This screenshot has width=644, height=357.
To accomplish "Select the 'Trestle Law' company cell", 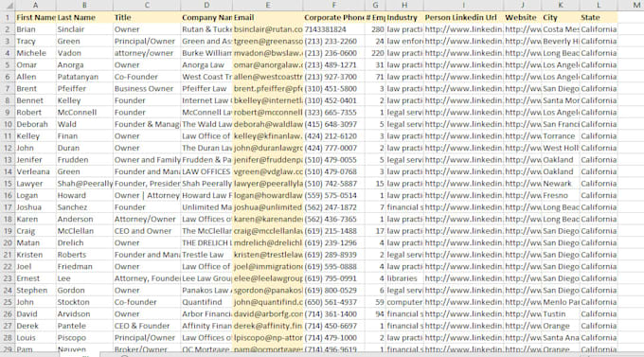I will click(206, 255).
